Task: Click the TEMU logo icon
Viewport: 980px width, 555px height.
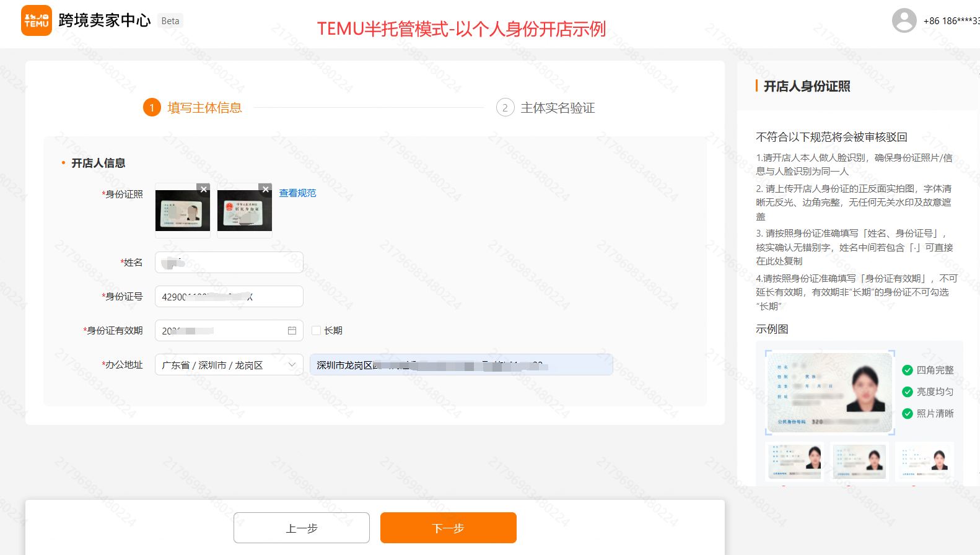Action: point(37,20)
